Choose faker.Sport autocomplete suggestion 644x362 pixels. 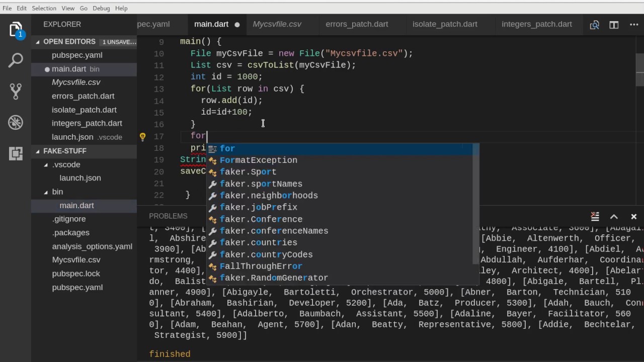tap(340, 172)
